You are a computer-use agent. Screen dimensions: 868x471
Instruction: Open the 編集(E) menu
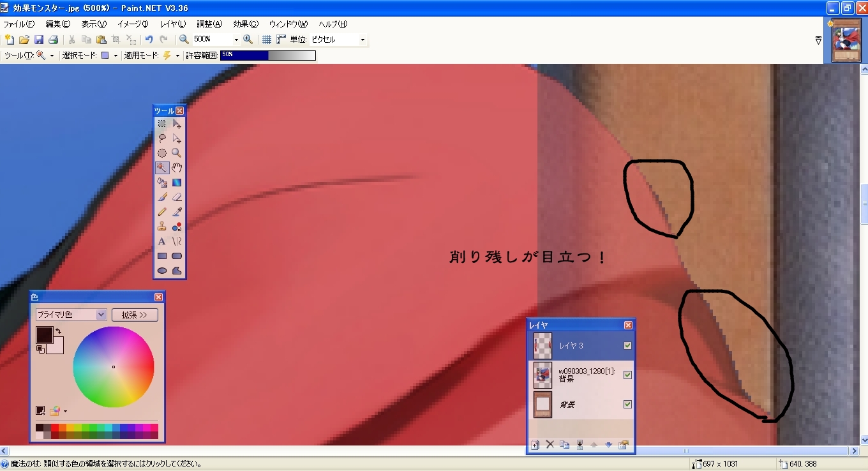[58, 24]
